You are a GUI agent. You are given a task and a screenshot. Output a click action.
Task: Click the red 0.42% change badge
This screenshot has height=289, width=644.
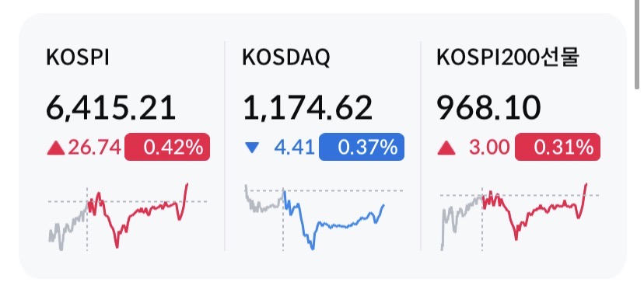click(x=167, y=147)
